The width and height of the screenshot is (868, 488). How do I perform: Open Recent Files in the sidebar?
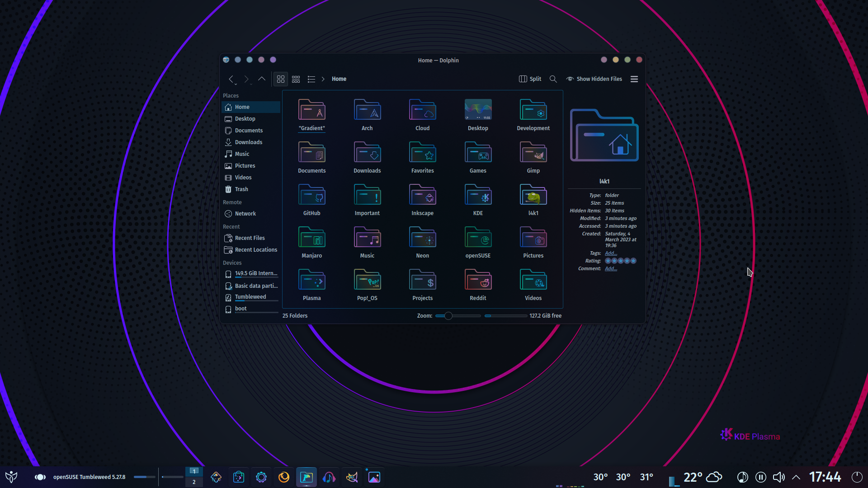click(x=251, y=238)
